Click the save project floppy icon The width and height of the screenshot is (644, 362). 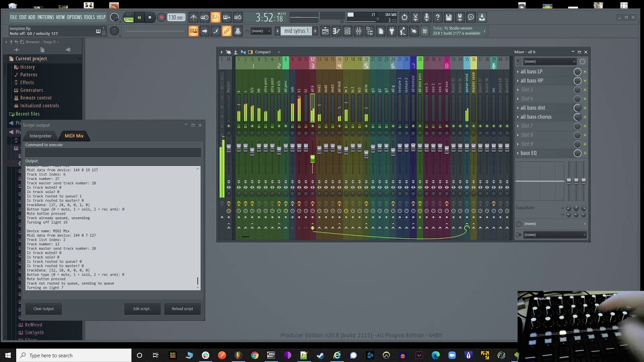(x=449, y=18)
